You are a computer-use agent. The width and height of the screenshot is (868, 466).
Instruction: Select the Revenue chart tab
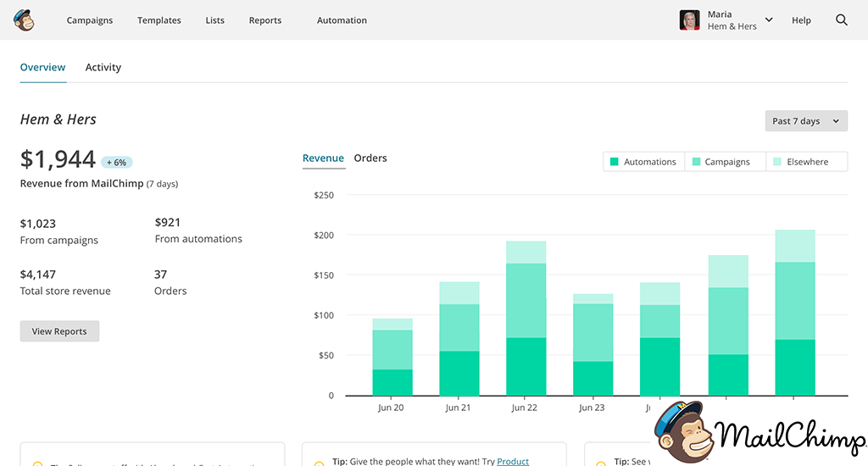click(323, 158)
